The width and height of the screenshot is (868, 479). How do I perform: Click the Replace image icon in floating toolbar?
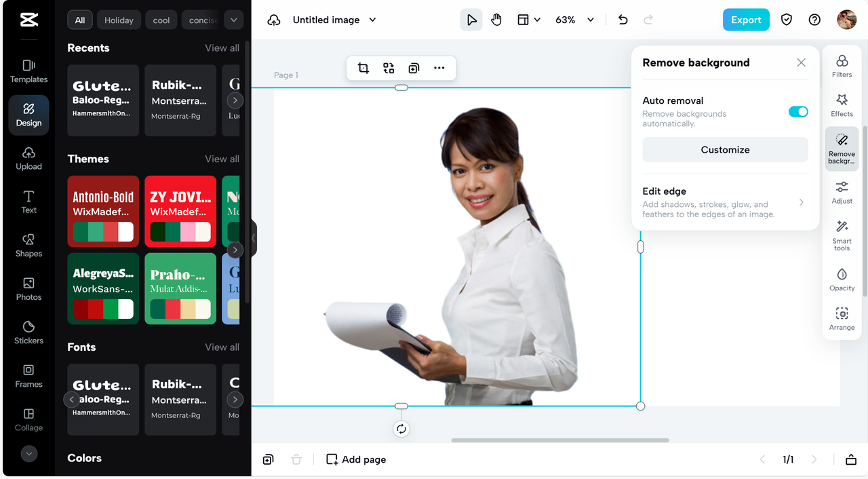(389, 68)
